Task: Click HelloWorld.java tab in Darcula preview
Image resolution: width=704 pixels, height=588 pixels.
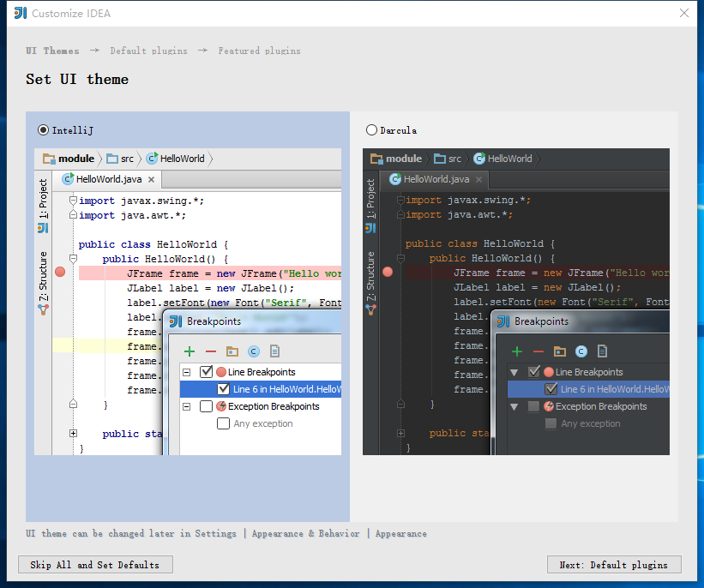Action: [x=436, y=179]
